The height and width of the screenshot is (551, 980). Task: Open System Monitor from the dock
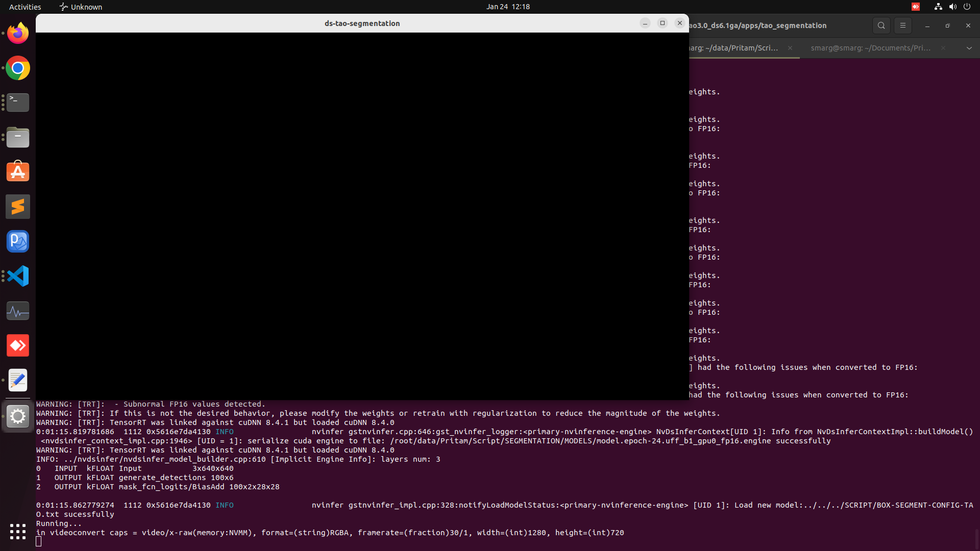point(17,311)
